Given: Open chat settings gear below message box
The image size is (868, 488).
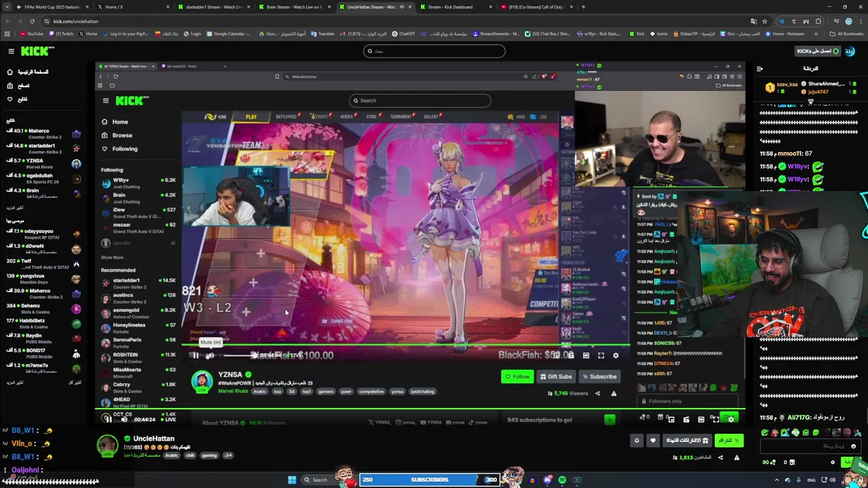Looking at the screenshot, I should 833,462.
